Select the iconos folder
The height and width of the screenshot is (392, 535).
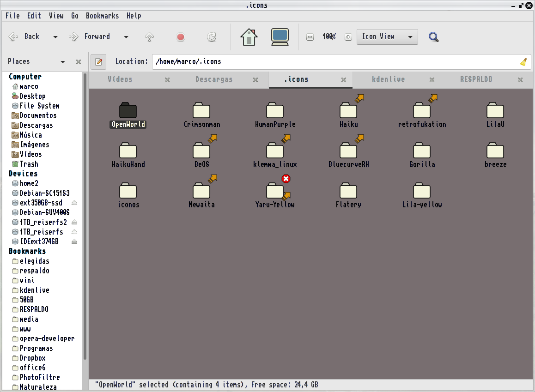[x=128, y=196]
